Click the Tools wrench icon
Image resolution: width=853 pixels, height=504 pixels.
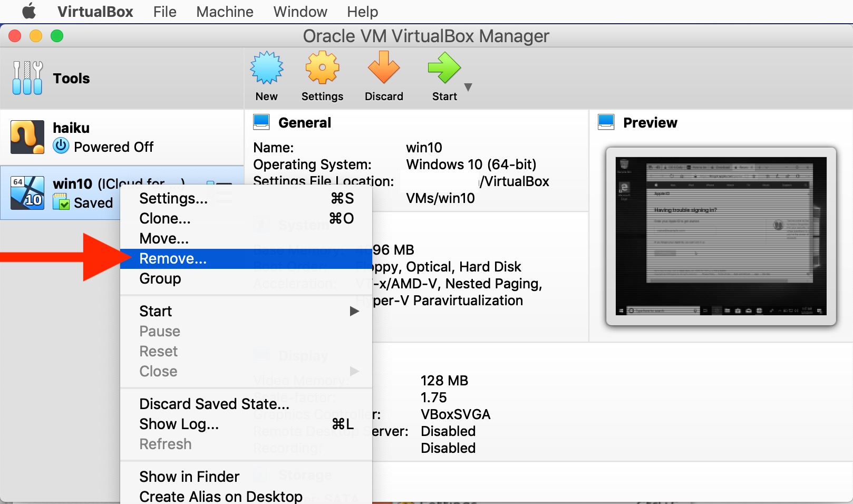pyautogui.click(x=27, y=78)
